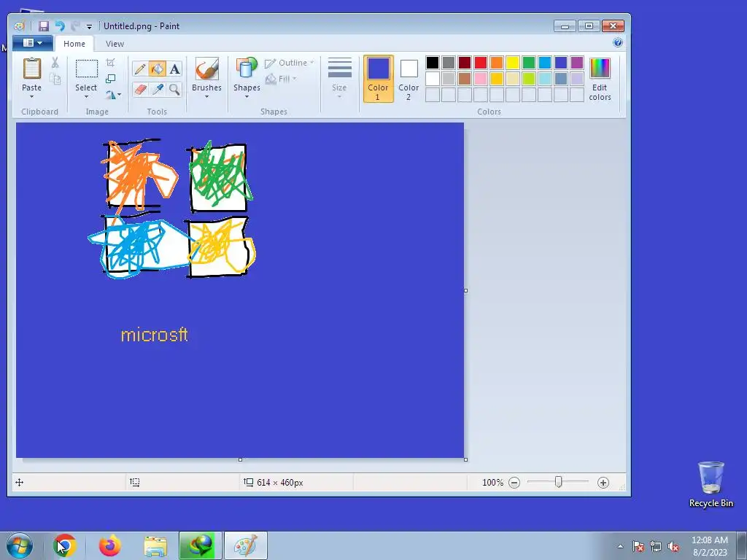Click the Save icon in title bar

(44, 26)
